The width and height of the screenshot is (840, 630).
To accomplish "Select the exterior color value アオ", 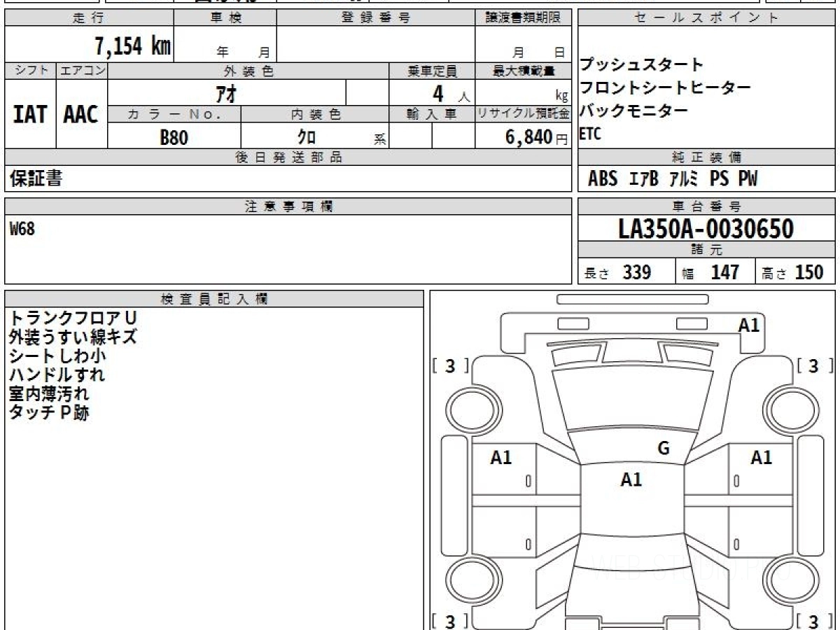I will [226, 92].
